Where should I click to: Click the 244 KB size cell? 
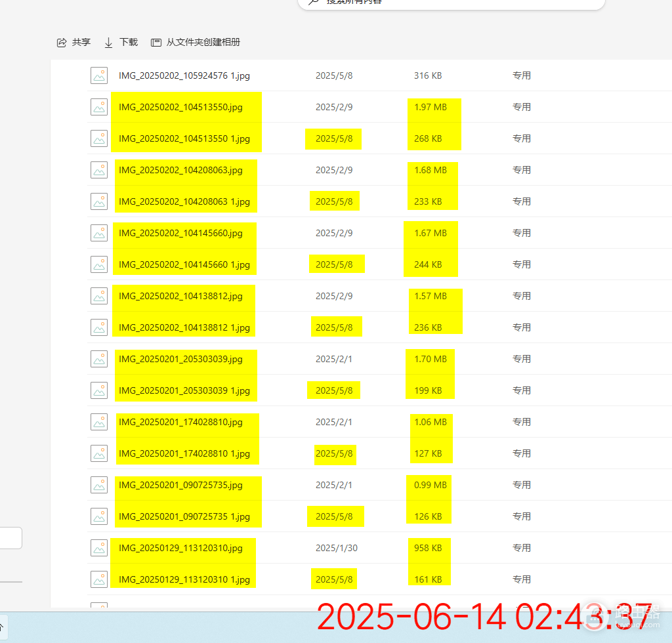click(x=428, y=264)
